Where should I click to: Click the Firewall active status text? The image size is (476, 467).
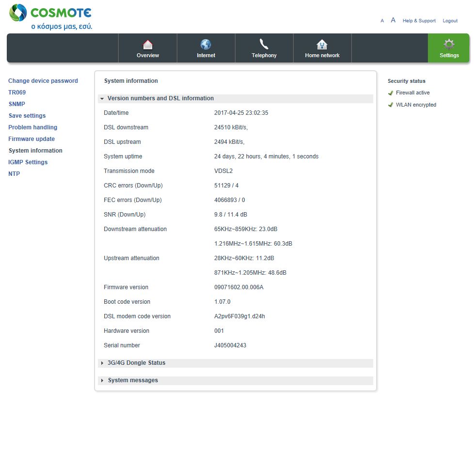[413, 93]
